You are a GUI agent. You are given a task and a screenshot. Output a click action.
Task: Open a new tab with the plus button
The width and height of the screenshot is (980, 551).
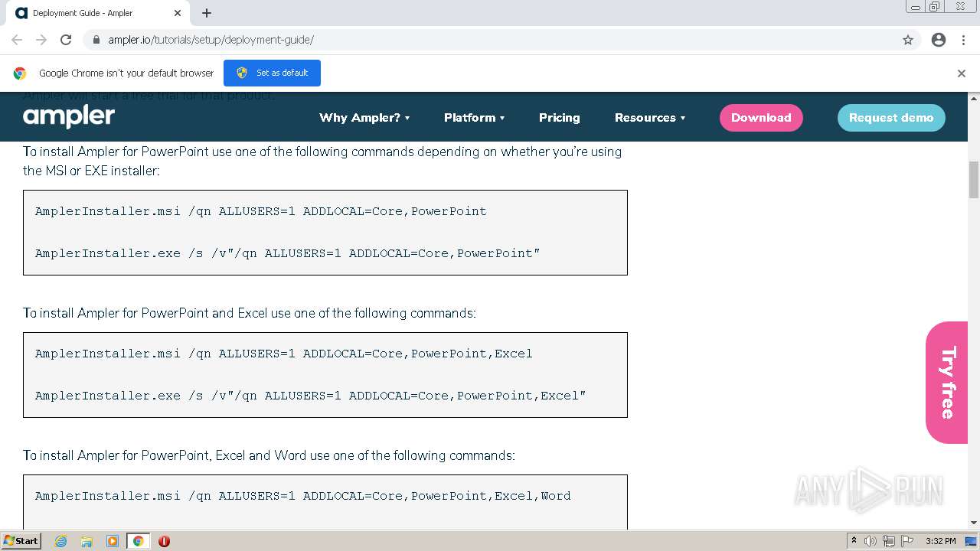coord(207,13)
